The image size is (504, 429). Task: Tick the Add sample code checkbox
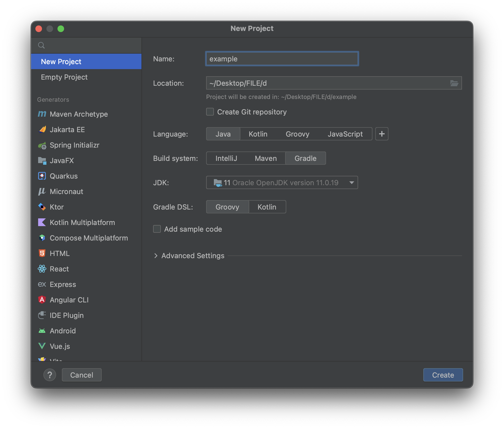click(157, 229)
